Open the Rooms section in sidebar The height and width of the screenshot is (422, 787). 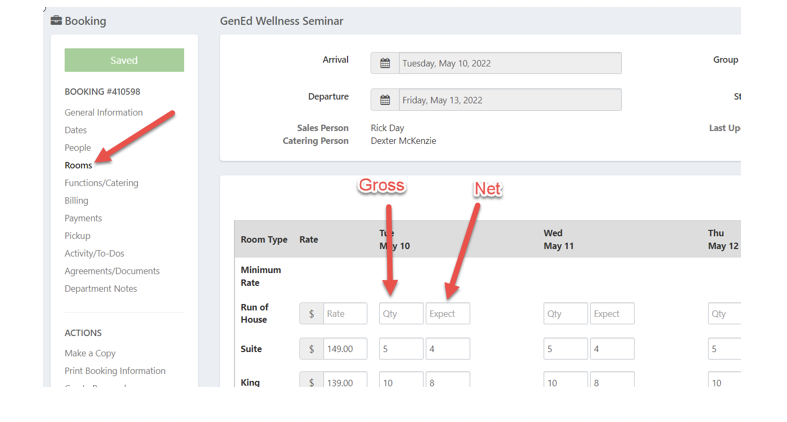pyautogui.click(x=78, y=165)
